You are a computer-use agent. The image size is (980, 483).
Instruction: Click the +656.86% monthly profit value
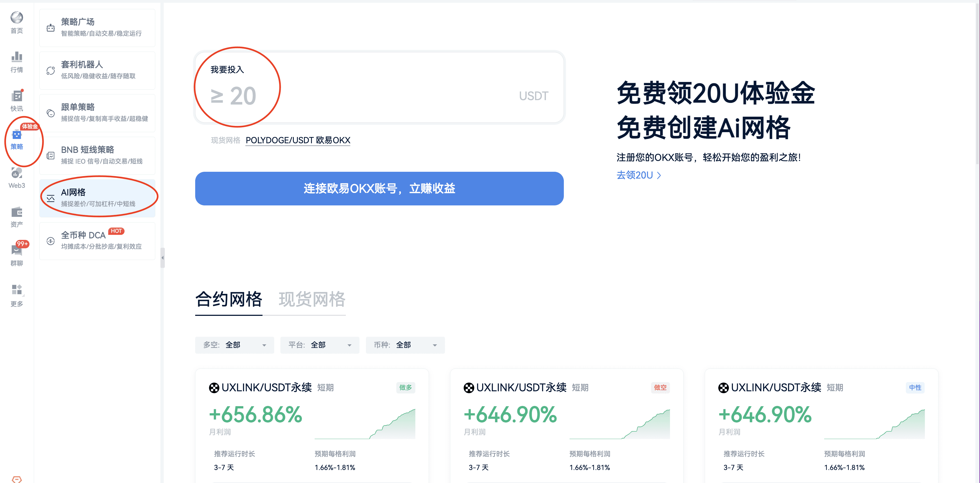point(256,415)
